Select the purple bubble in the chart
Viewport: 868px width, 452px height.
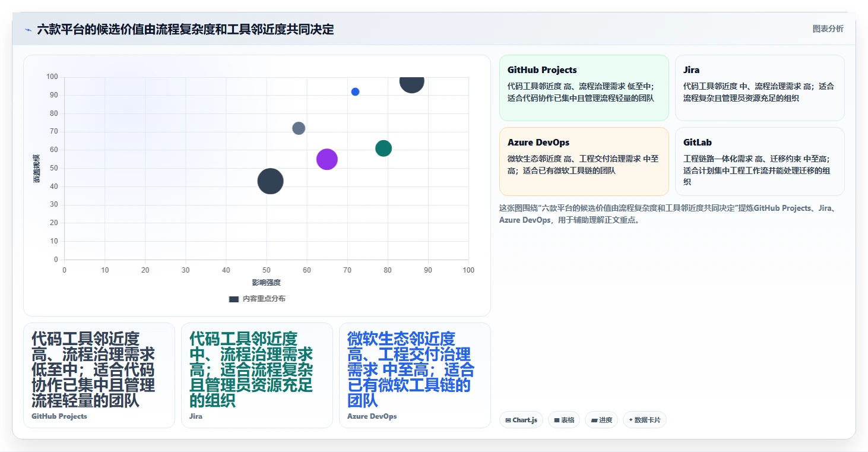tap(327, 159)
